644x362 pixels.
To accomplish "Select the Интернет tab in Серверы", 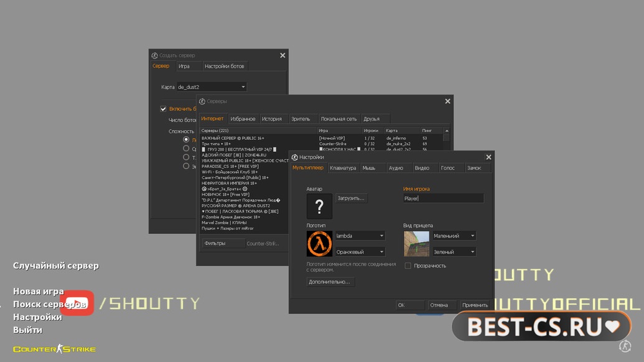I will click(212, 119).
